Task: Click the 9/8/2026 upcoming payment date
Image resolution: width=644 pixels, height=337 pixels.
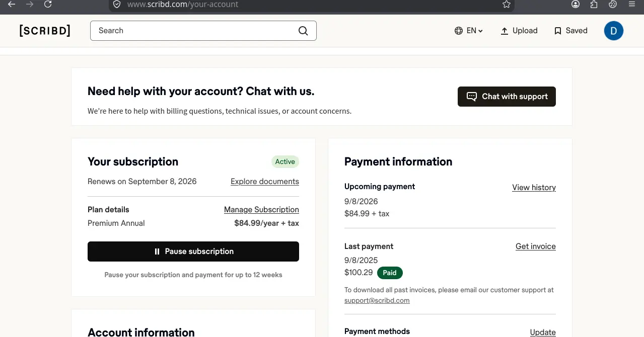Action: [361, 202]
